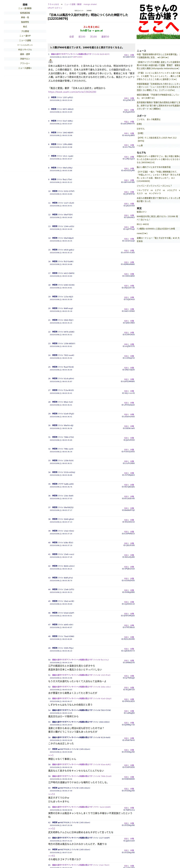Viewport: 180px width, 868px height.
Task: Open the 5ちゃんの広告が嫌？ banner ad
Action: [x=158, y=21]
